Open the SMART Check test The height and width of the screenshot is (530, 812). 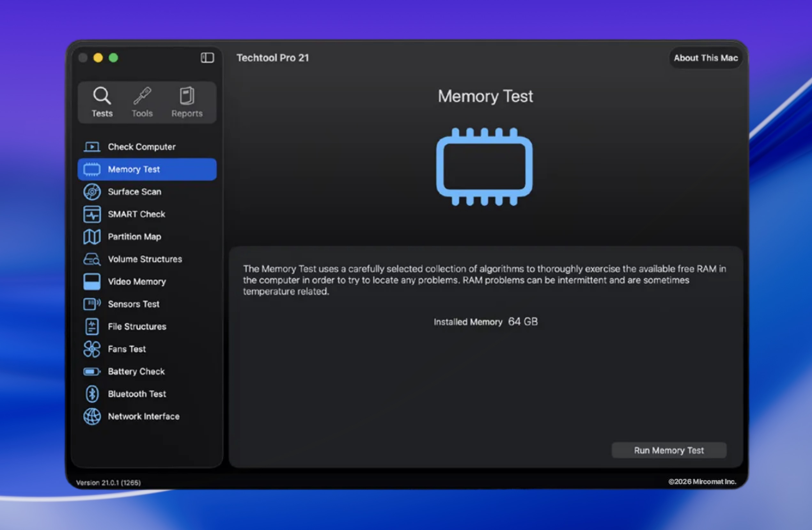coord(147,214)
